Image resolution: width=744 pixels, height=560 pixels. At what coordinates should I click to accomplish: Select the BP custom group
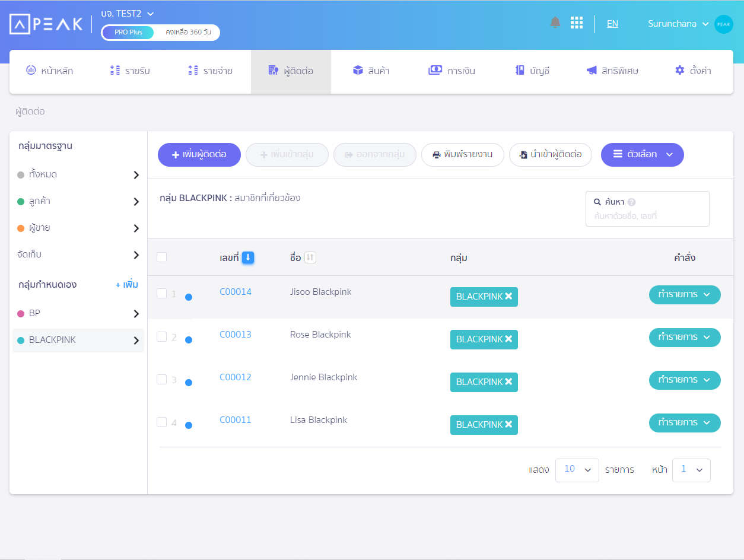[78, 313]
